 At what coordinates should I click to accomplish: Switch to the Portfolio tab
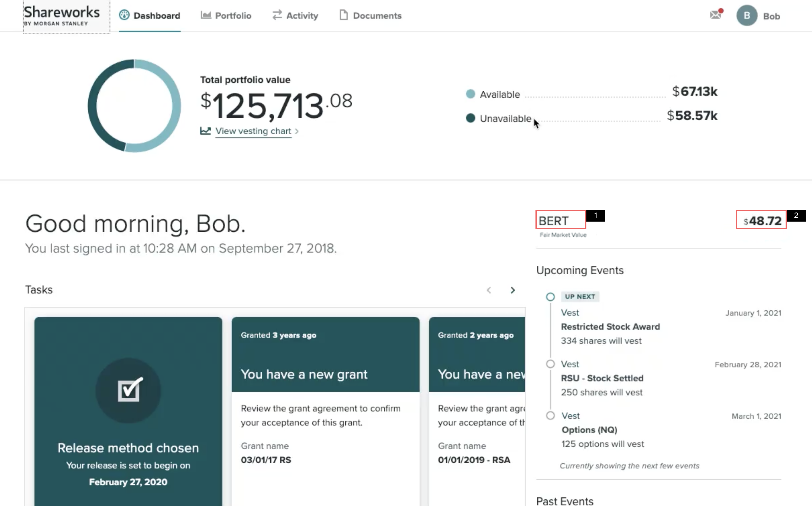tap(233, 16)
